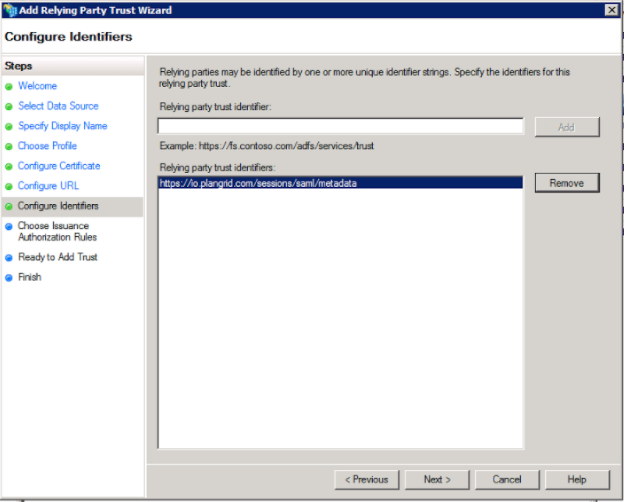
Task: Click the green bullet beside Configure Certificate
Action: (x=9, y=166)
